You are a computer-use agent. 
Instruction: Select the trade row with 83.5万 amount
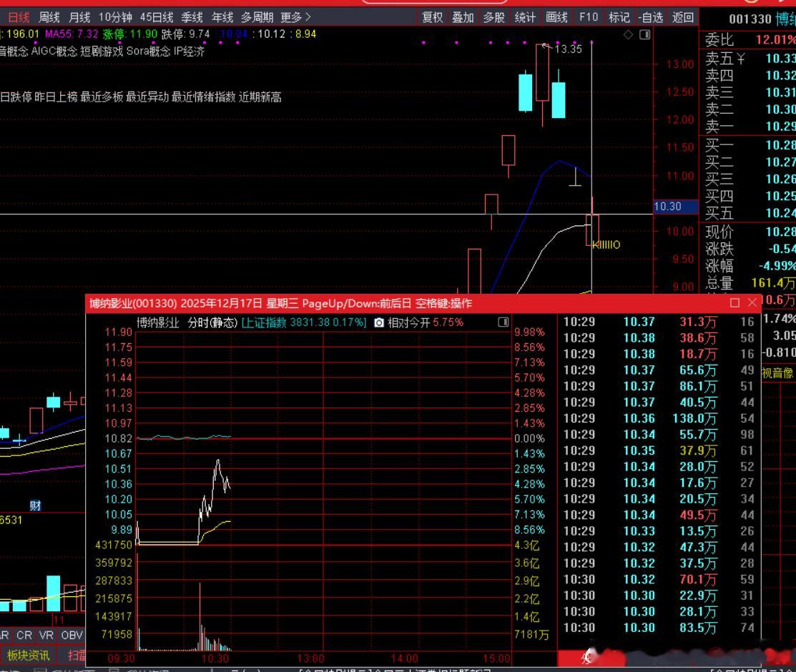click(x=659, y=628)
